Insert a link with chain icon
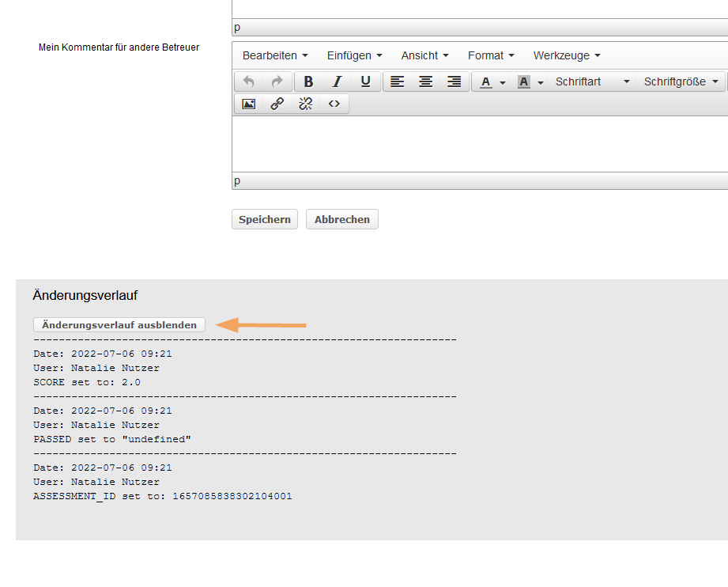This screenshot has width=728, height=587. [277, 104]
